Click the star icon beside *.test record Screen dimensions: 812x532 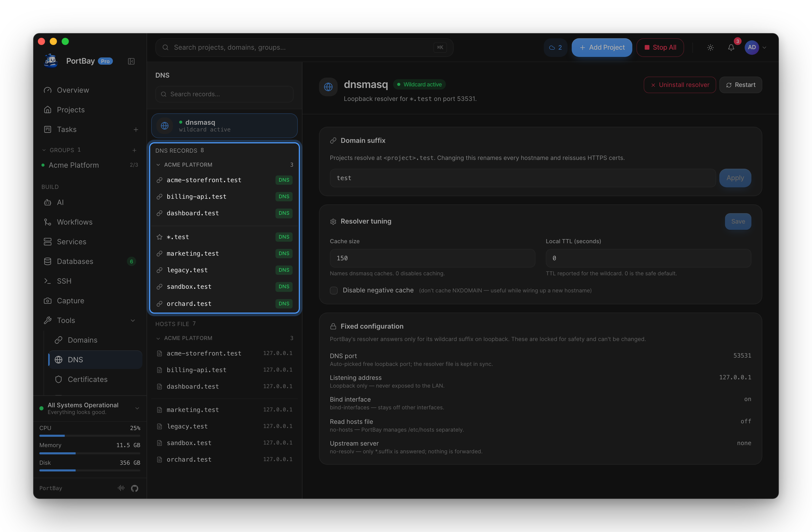click(x=159, y=237)
